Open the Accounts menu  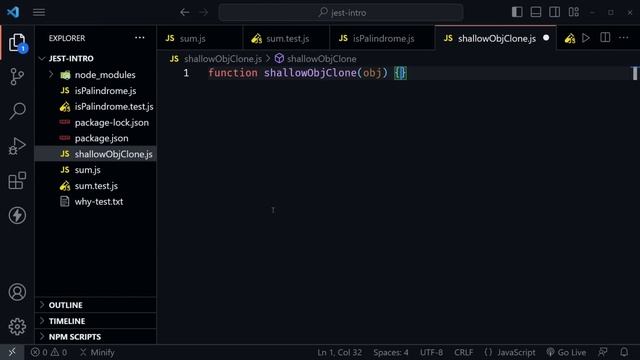pos(17,292)
